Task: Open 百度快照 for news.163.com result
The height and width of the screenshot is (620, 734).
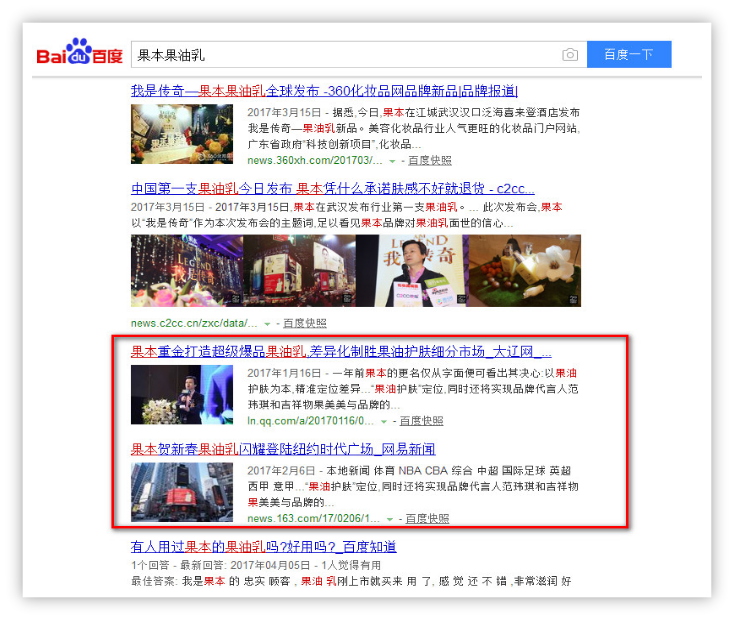Action: point(427,519)
